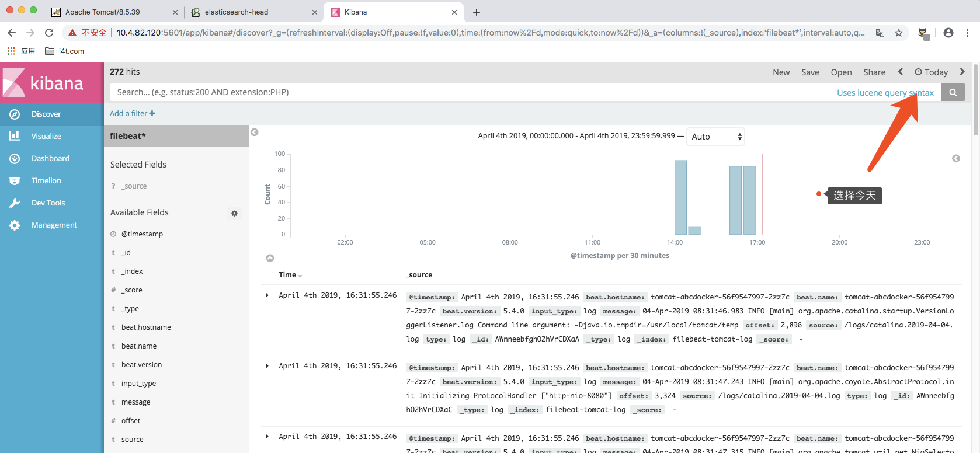Select the _id field
This screenshot has height=453, width=980.
click(x=126, y=253)
